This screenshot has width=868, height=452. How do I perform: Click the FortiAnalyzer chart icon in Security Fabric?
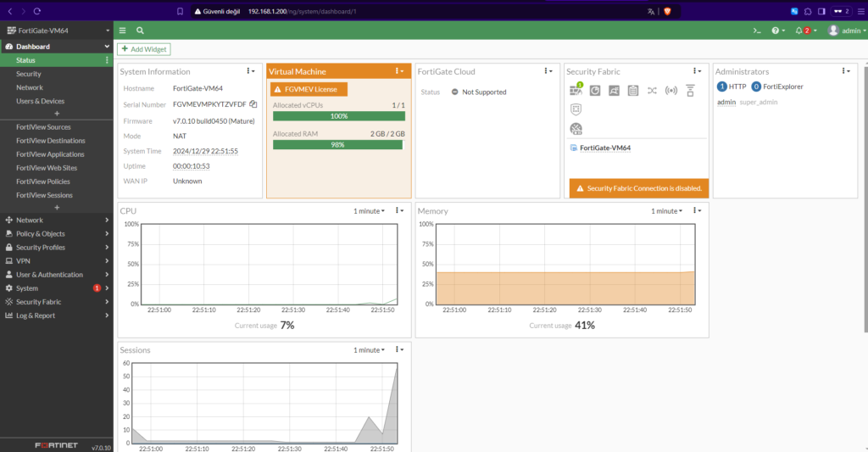(x=595, y=90)
